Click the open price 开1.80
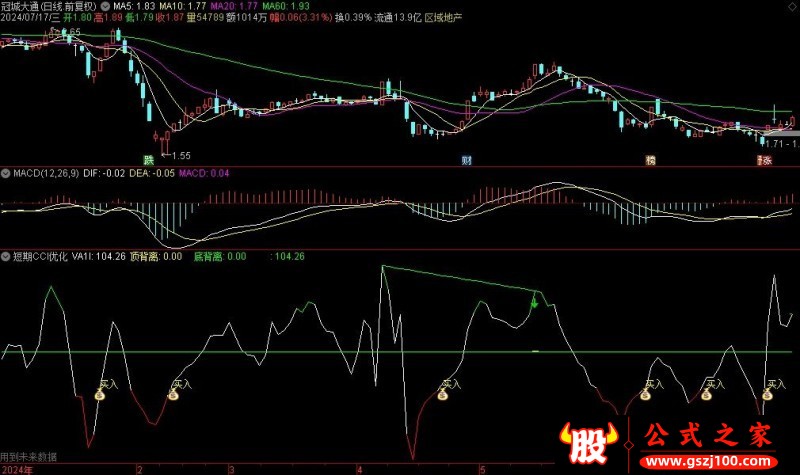Screen dimensions: 800x475 point(78,18)
